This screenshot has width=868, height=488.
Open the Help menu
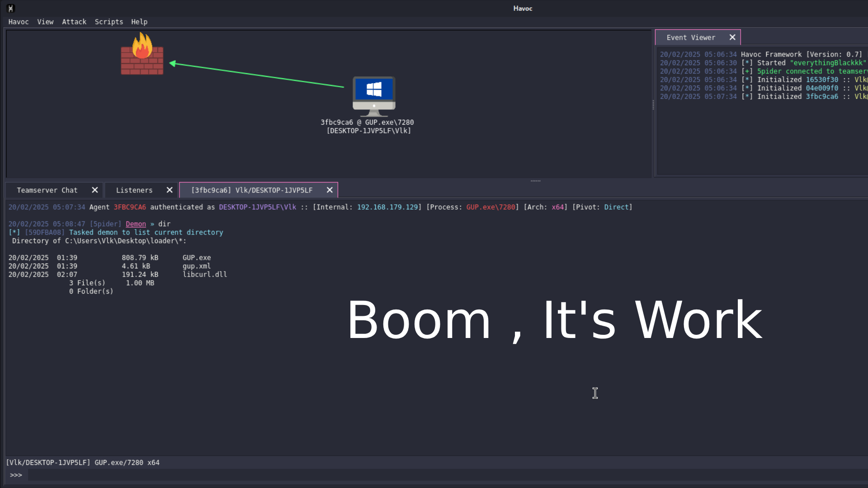coord(139,22)
